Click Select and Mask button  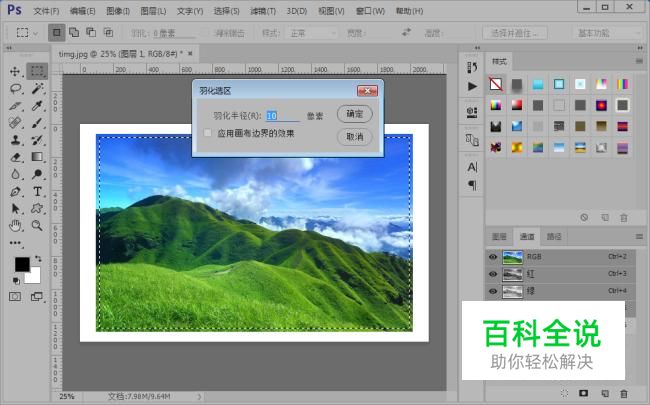point(515,33)
